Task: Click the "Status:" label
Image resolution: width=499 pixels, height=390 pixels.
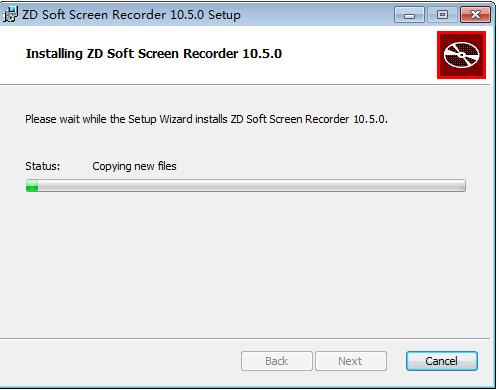Action: [x=43, y=166]
